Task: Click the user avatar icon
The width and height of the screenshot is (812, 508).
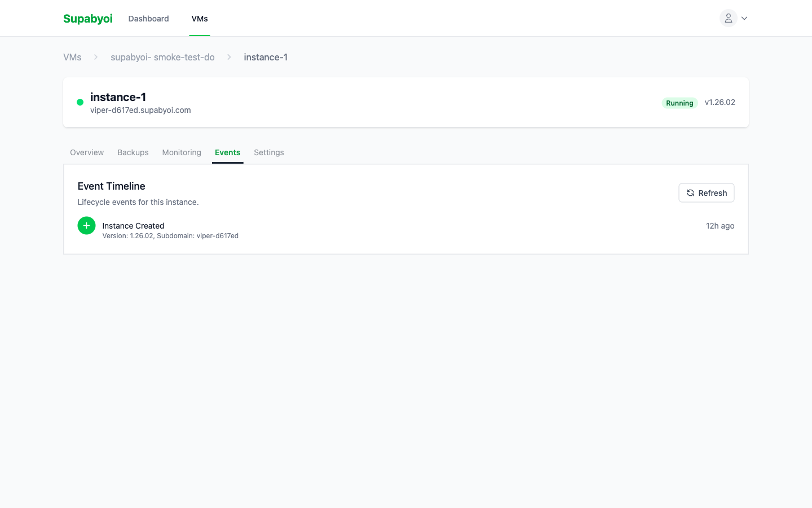Action: [x=728, y=17]
